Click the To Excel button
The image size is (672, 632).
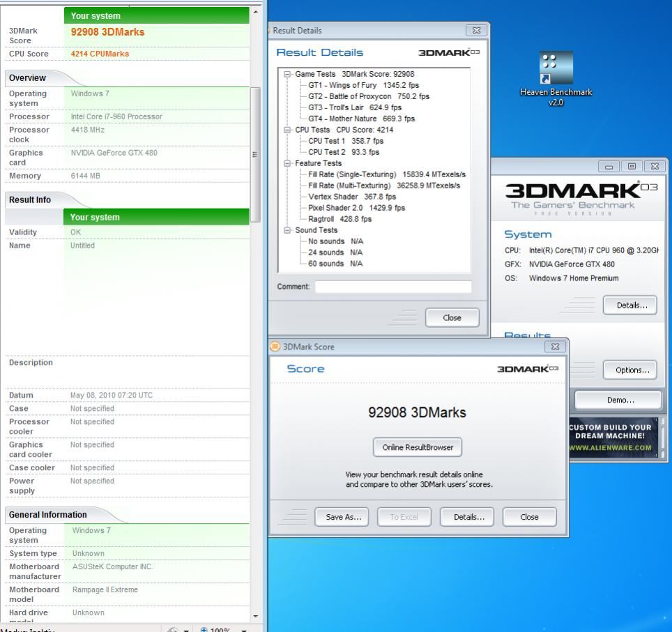[x=404, y=517]
